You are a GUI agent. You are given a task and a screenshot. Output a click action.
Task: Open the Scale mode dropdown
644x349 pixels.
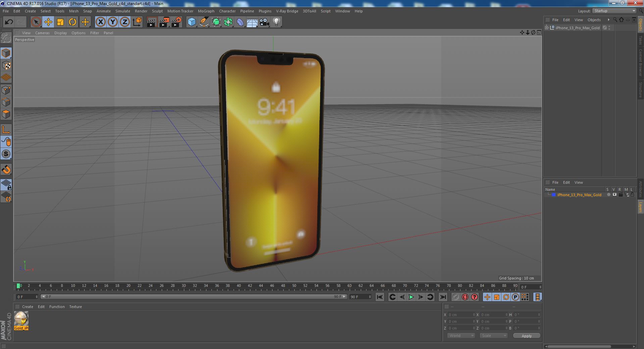(493, 336)
